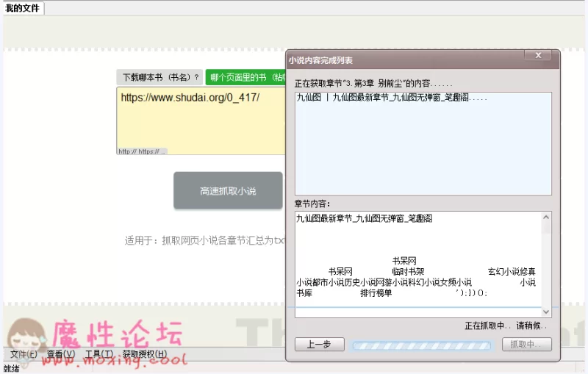Click the 就绪 status bar text
This screenshot has width=588, height=374.
pyautogui.click(x=11, y=368)
